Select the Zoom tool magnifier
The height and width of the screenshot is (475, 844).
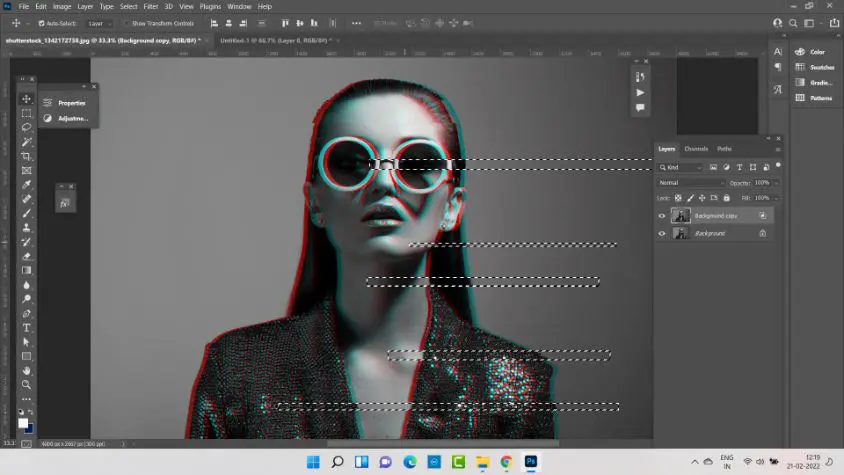coord(27,385)
